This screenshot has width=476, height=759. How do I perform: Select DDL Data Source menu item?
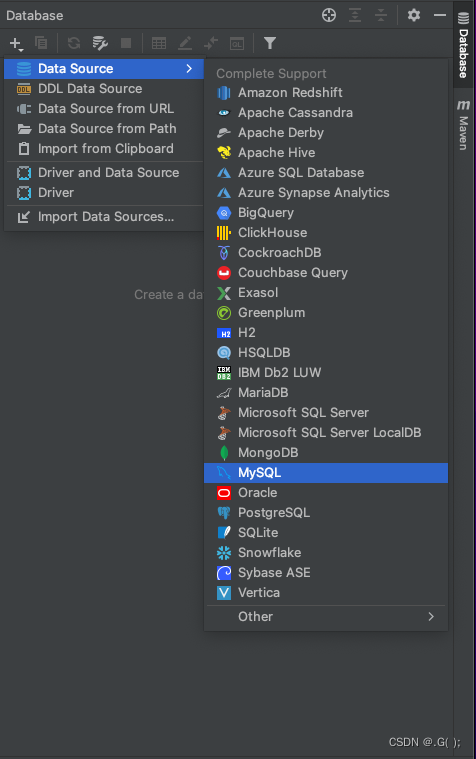coord(104,89)
